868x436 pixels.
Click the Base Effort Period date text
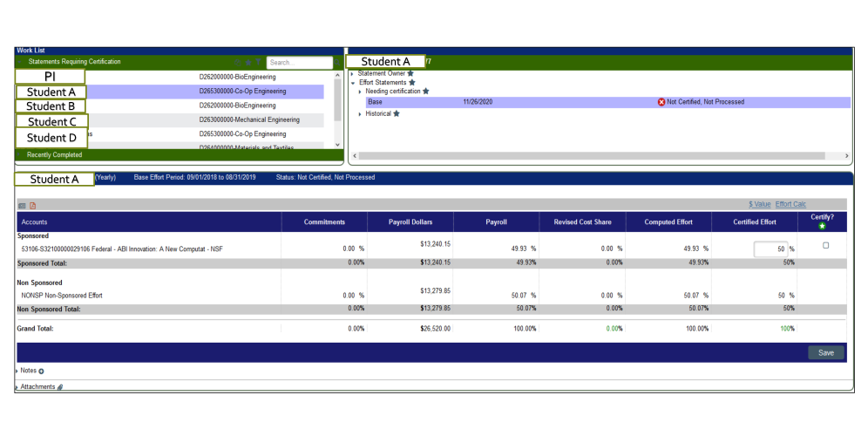point(195,178)
